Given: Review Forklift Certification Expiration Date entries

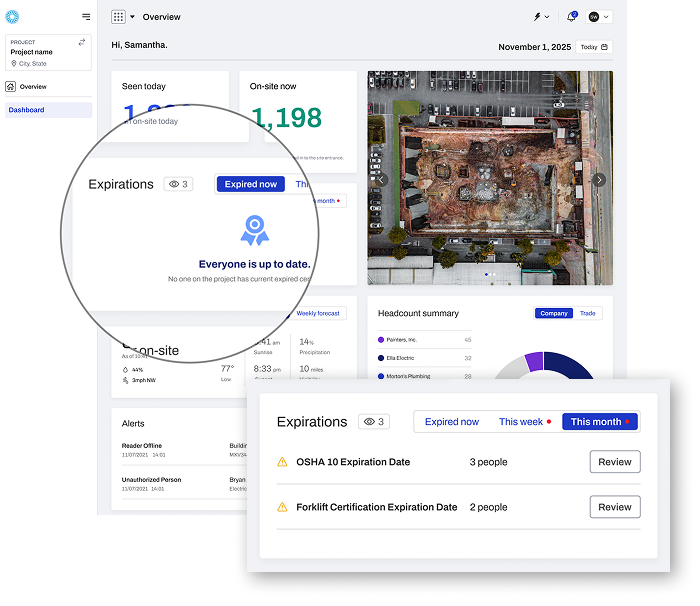Looking at the screenshot, I should [x=615, y=507].
